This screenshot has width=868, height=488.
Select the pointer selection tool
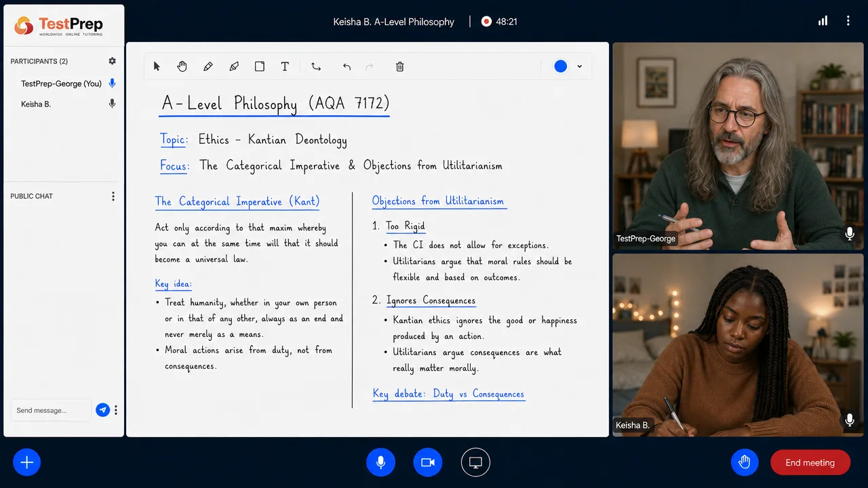157,66
